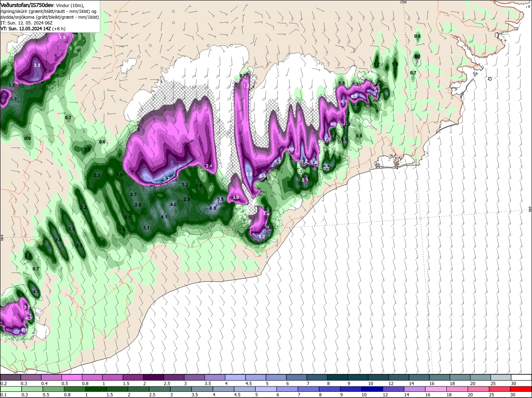532x398 pixels.
Task: Click the 8.9 precipitation value on the map
Action: pos(261,236)
